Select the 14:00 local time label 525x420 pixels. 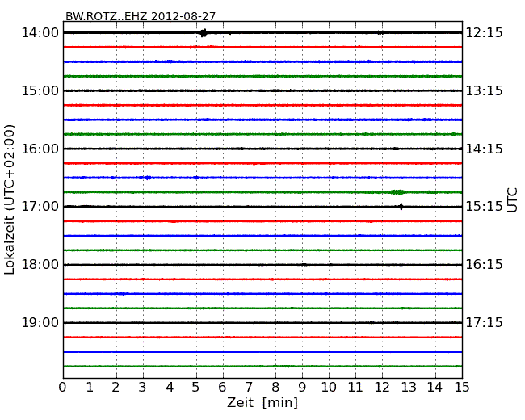40,33
